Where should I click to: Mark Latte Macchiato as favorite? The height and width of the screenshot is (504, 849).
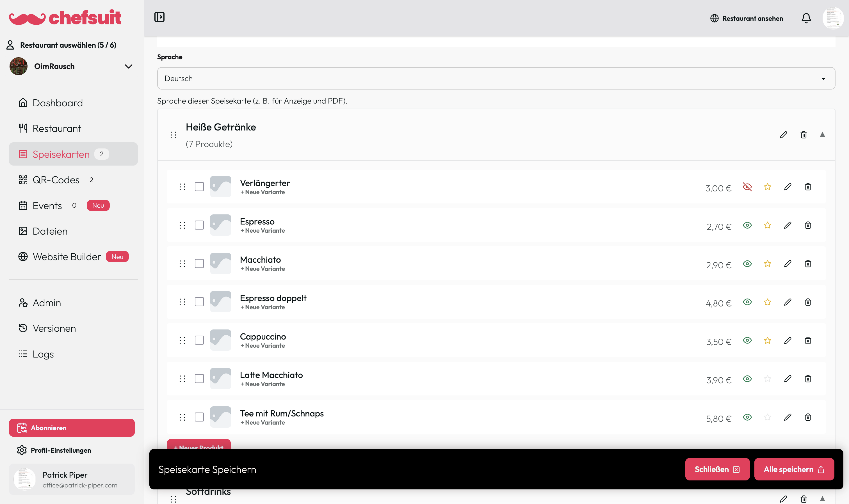(x=767, y=379)
